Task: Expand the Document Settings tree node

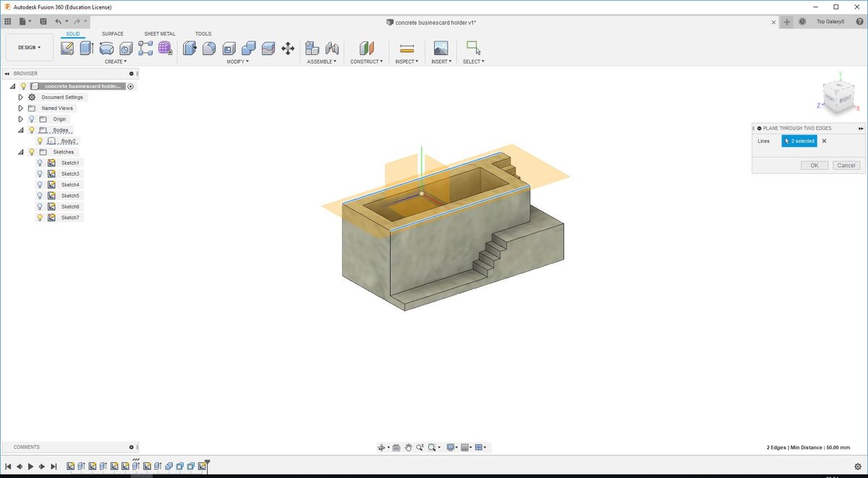Action: click(21, 98)
